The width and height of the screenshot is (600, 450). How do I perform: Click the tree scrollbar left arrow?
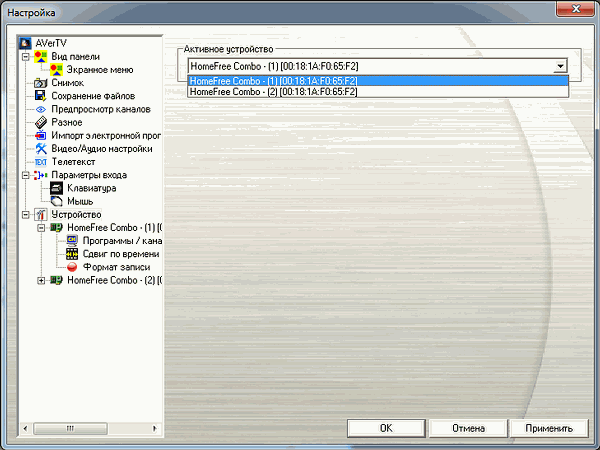click(x=25, y=428)
